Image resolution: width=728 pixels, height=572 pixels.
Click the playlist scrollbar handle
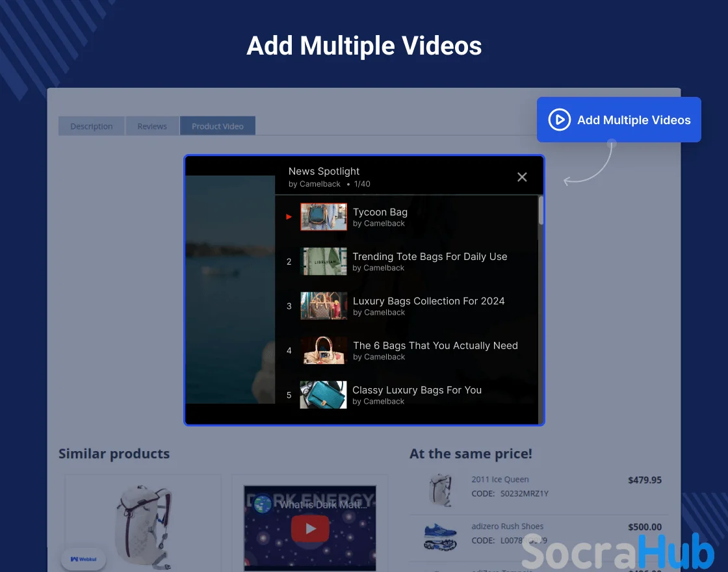(541, 211)
